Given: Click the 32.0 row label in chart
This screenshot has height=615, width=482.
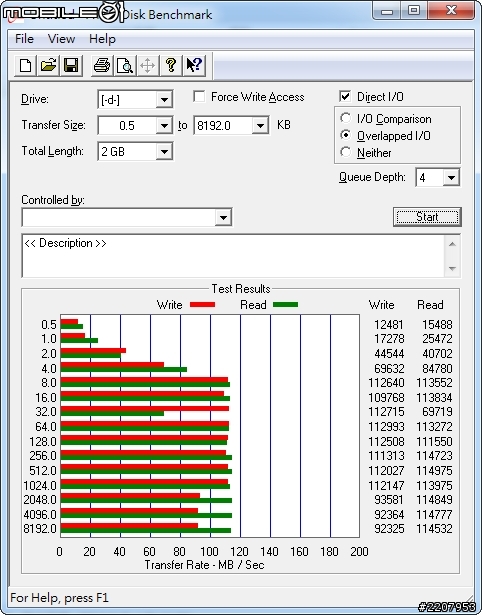Looking at the screenshot, I should [46, 412].
